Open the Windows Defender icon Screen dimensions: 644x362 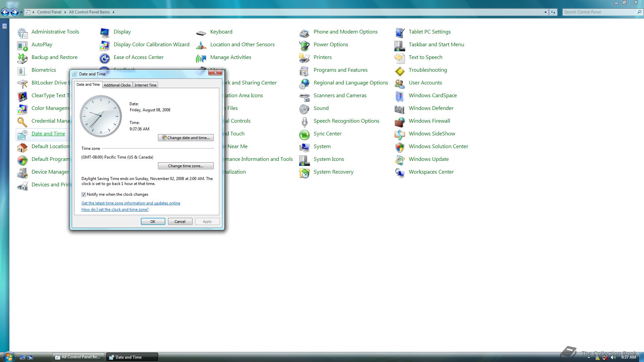point(400,109)
